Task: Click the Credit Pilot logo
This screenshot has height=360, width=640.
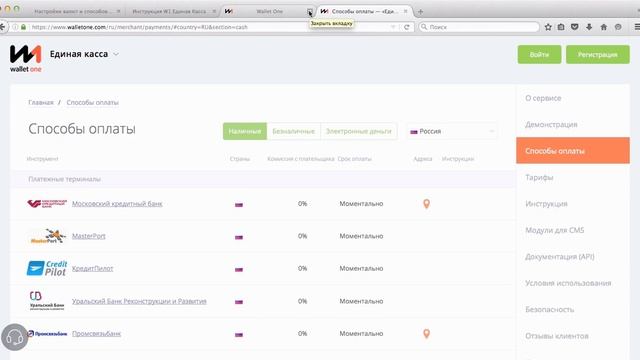Action: point(47,268)
